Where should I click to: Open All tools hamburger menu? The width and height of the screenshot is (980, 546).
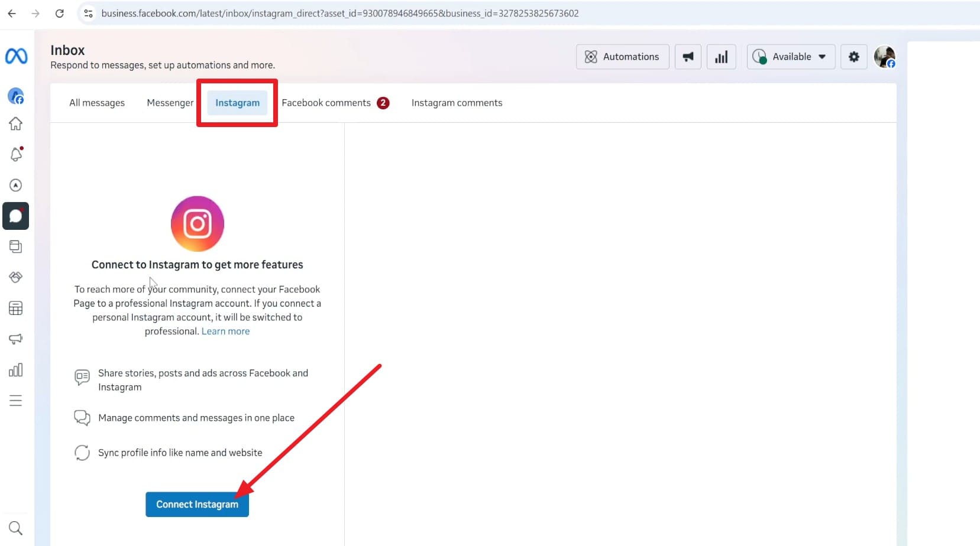point(16,401)
